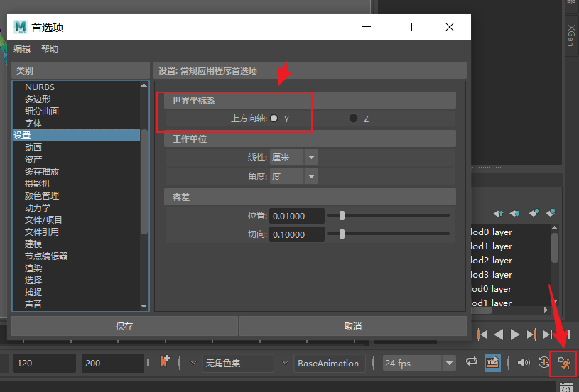Click the 200 range field
579x392 pixels.
tap(113, 363)
